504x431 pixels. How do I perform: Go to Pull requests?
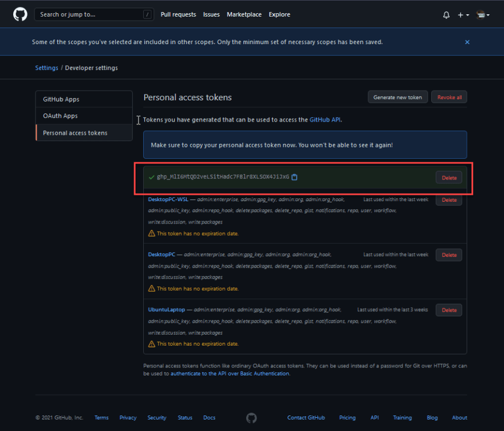(x=178, y=14)
